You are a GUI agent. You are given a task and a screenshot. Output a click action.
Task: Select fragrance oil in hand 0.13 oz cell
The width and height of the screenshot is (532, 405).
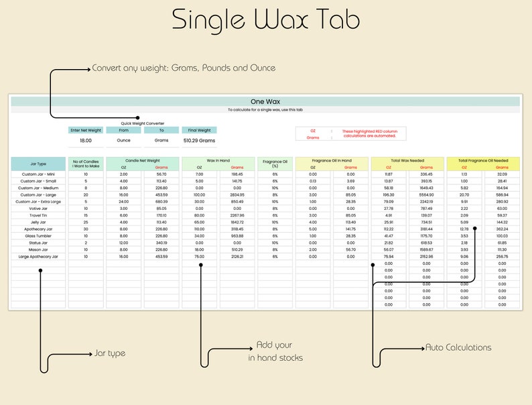[313, 181]
